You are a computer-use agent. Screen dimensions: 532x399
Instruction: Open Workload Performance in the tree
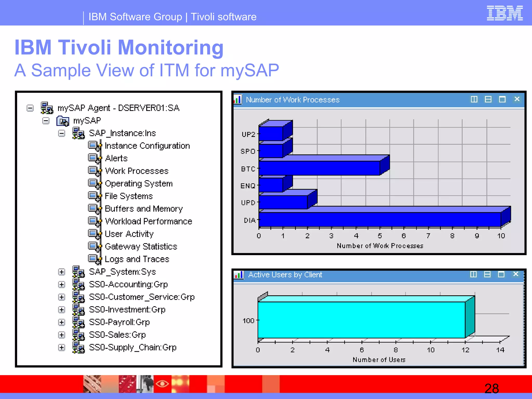tap(149, 221)
